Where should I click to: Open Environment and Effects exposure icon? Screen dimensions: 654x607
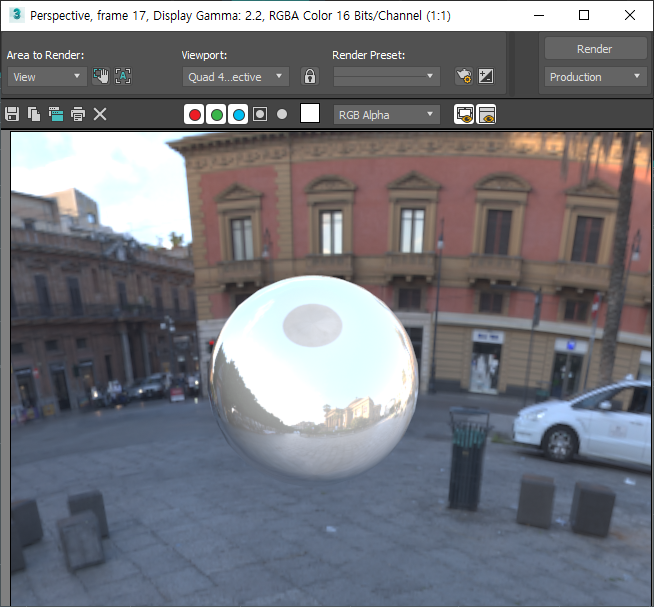pos(486,76)
